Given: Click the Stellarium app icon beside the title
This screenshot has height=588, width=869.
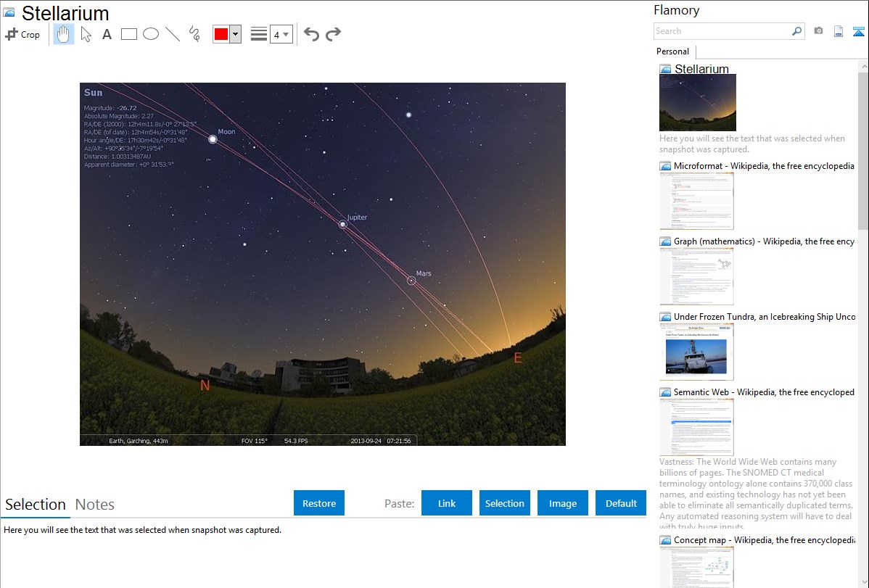Looking at the screenshot, I should tap(9, 12).
